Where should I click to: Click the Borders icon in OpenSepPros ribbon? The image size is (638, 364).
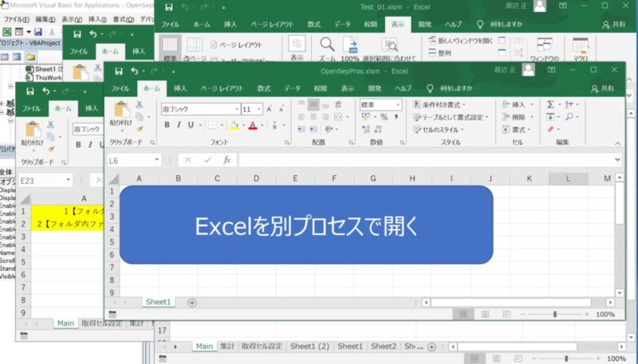212,125
